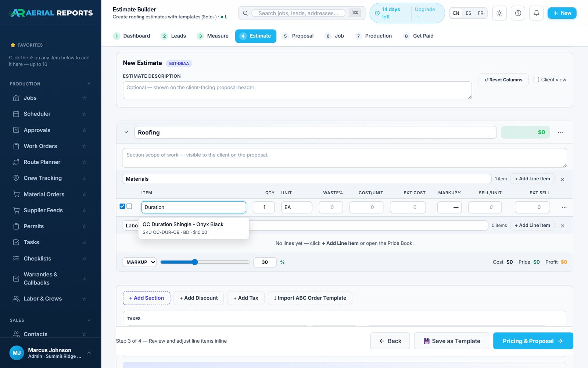
Task: Check the empty Duration row checkbox
Action: (x=129, y=206)
